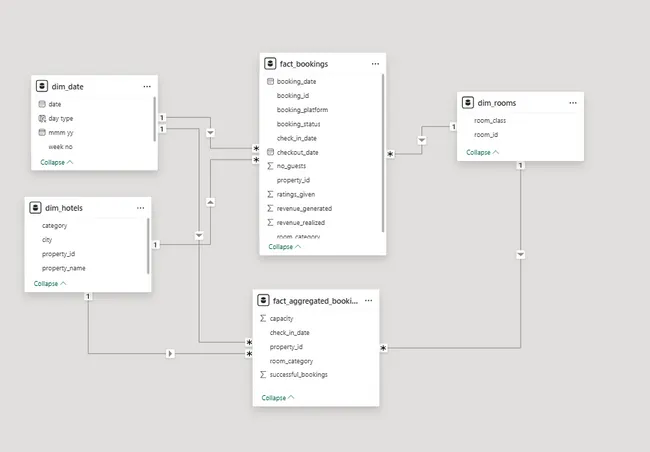Select property_id in fact_aggregated_bookings

coord(286,347)
